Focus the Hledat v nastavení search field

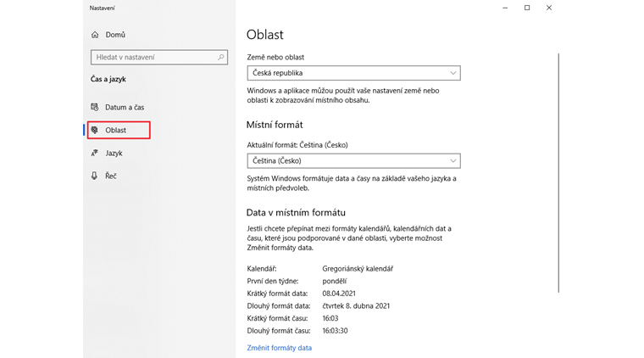pyautogui.click(x=153, y=58)
